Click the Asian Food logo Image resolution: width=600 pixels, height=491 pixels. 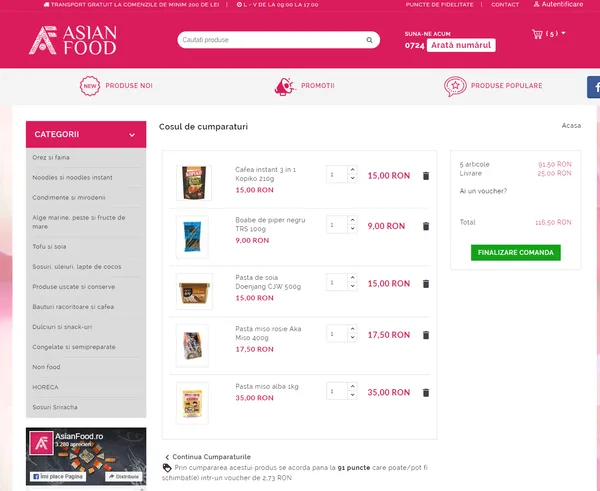click(x=73, y=40)
